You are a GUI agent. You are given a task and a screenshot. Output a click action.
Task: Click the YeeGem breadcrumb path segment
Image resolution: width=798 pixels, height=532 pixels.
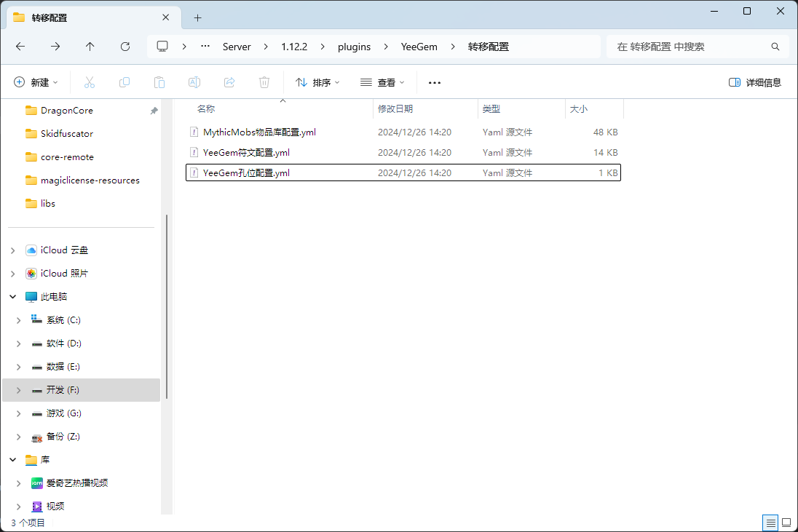(x=419, y=47)
